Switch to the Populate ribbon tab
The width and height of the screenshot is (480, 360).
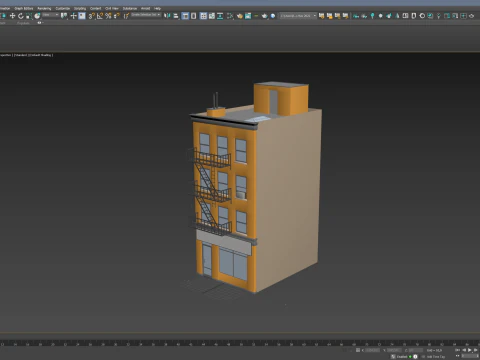23,23
